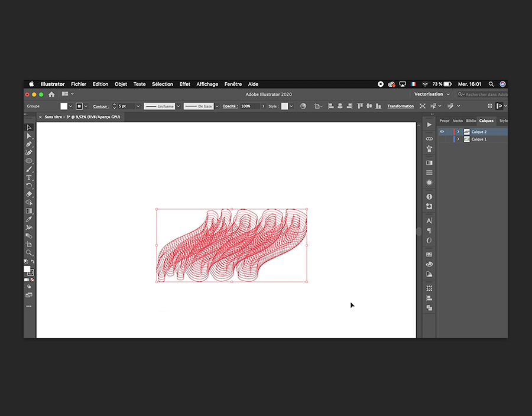
Task: Click Horizontal Align Center icon
Action: coord(340,106)
